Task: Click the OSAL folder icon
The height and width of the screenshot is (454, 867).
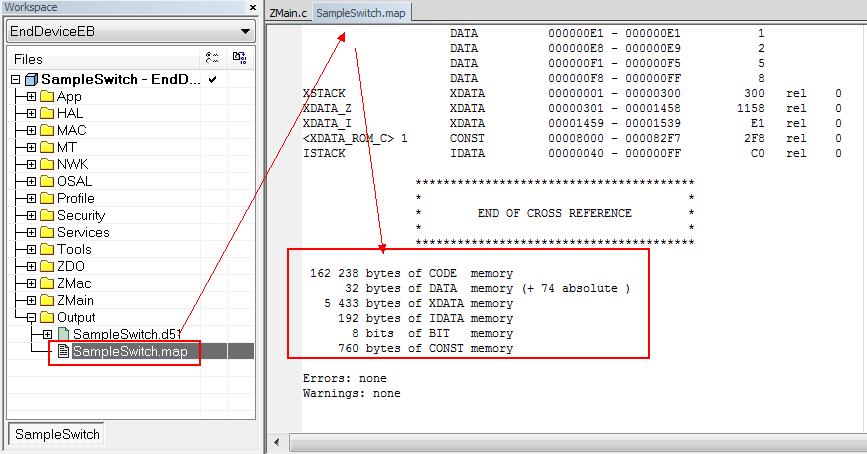Action: point(47,181)
